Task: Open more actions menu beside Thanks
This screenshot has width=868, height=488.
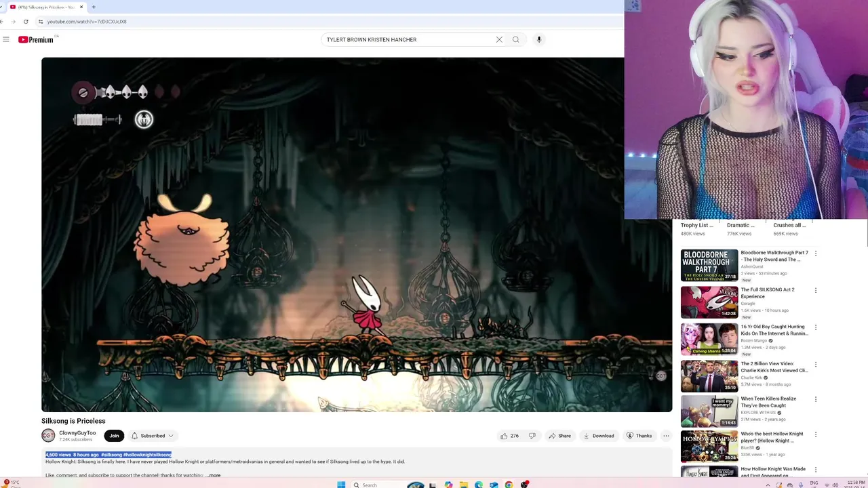Action: coord(666,436)
